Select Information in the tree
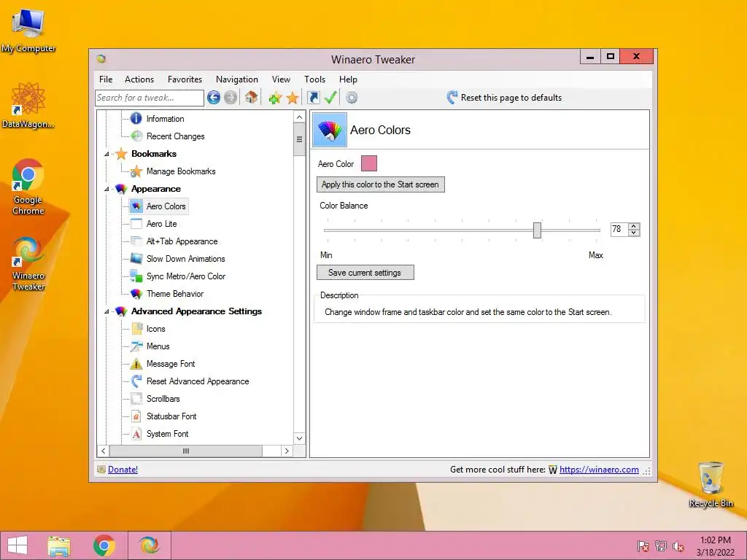Viewport: 747px width, 560px height. 165,119
